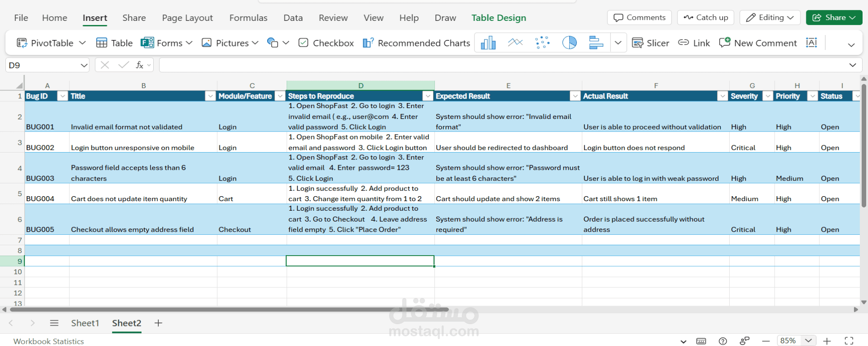This screenshot has height=346, width=868.
Task: Confirm the formula bar entry
Action: (123, 65)
